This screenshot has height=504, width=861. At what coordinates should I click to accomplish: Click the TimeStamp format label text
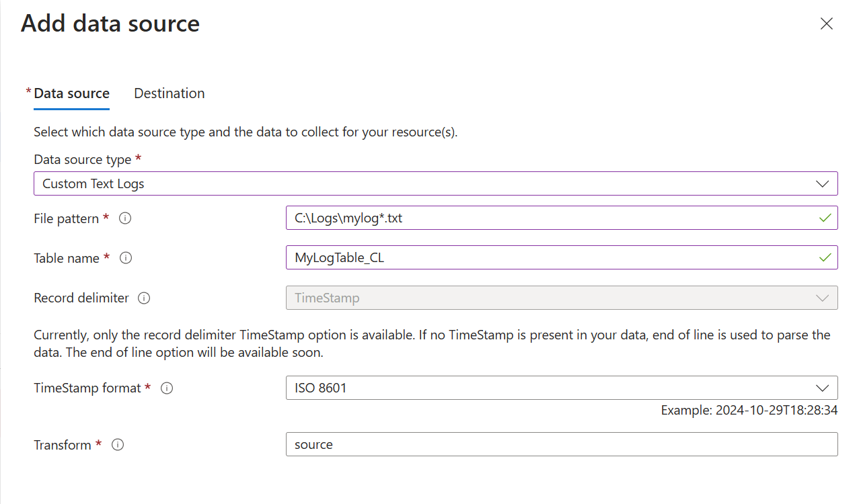[87, 388]
